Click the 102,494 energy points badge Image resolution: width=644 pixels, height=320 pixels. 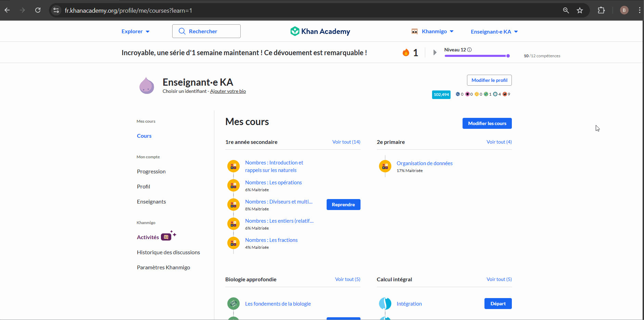pos(441,95)
